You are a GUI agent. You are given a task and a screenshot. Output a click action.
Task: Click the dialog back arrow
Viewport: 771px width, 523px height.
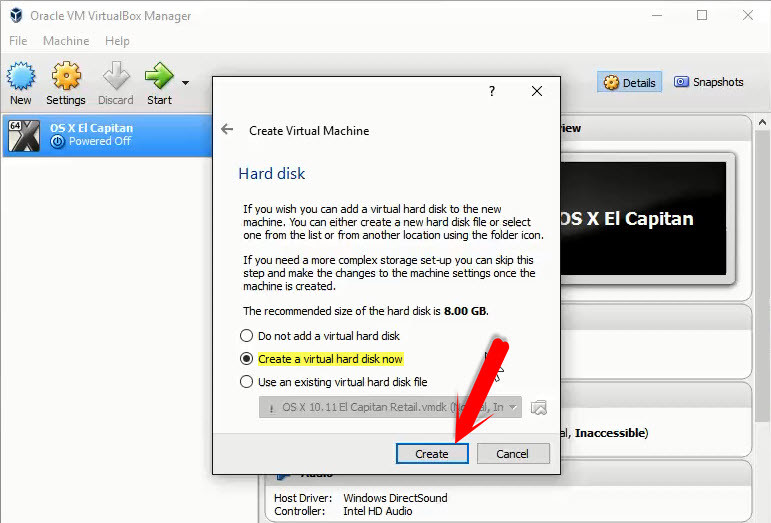coord(227,129)
